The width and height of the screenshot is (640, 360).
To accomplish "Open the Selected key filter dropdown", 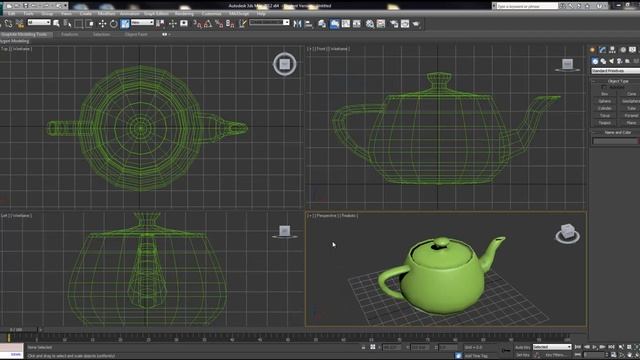I will tap(552, 347).
